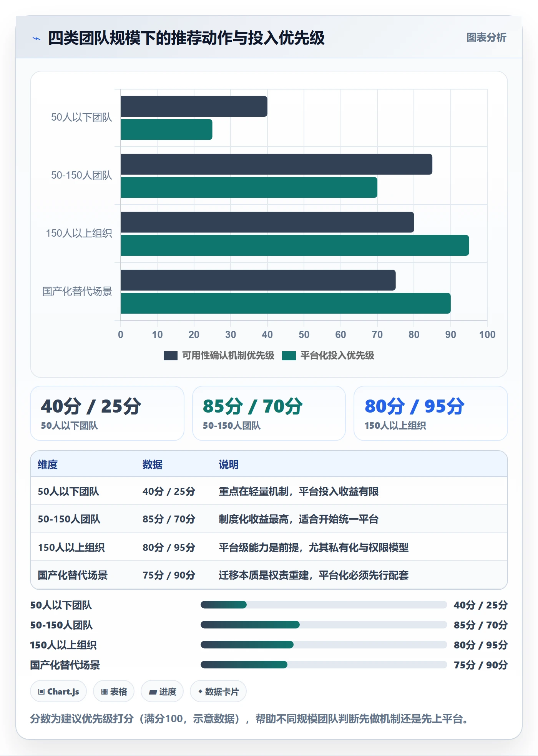Click the 150人以上组织 table row name

click(71, 547)
